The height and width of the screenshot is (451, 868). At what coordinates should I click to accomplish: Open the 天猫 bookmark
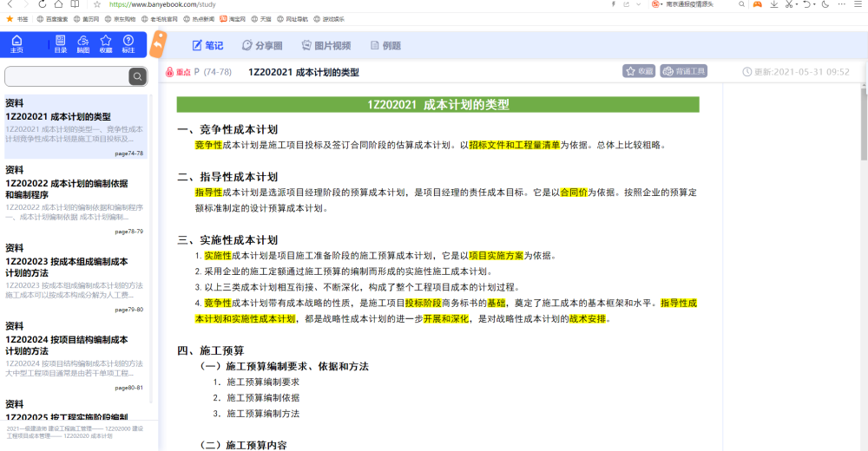pyautogui.click(x=261, y=19)
